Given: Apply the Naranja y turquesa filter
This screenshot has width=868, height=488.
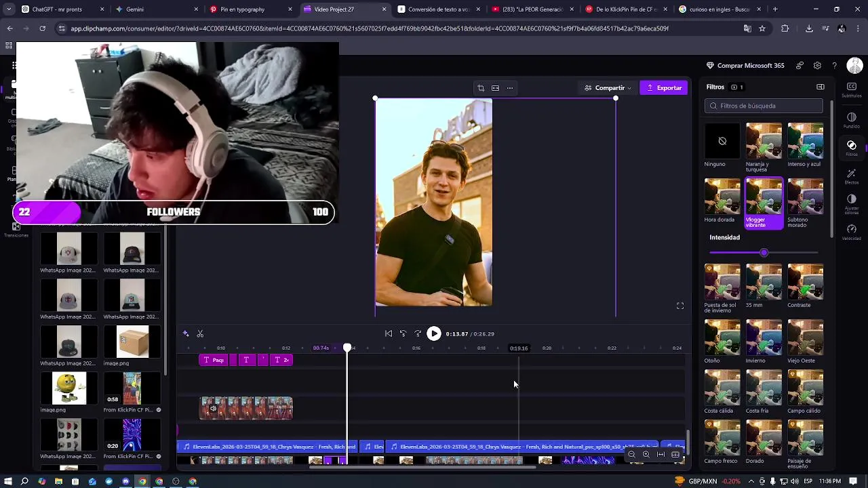Looking at the screenshot, I should [x=764, y=147].
